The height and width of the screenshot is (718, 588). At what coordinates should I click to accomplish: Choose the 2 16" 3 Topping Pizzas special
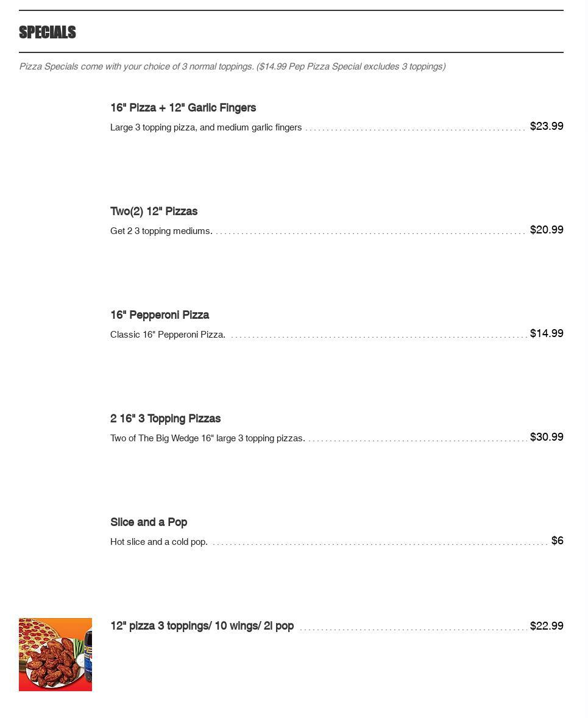tap(165, 419)
